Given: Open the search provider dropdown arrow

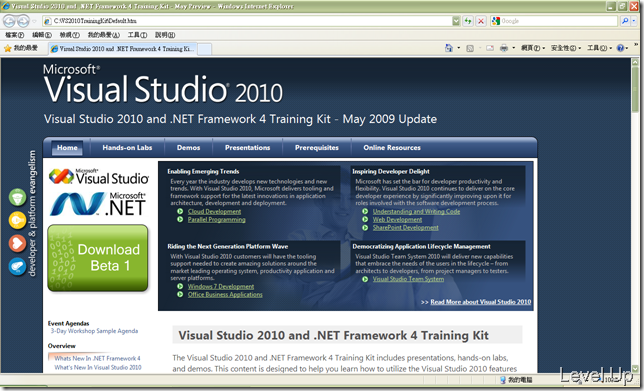Looking at the screenshot, I should 635,21.
